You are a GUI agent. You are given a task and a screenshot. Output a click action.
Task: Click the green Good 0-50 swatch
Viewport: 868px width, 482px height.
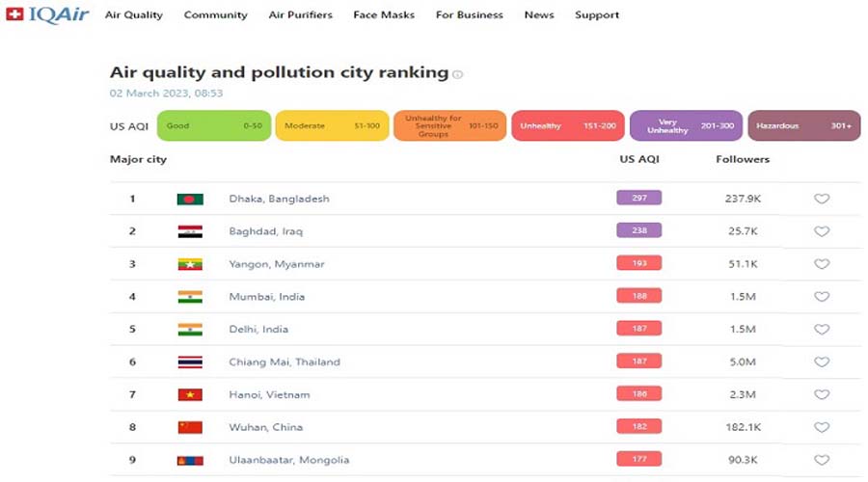[x=214, y=126]
